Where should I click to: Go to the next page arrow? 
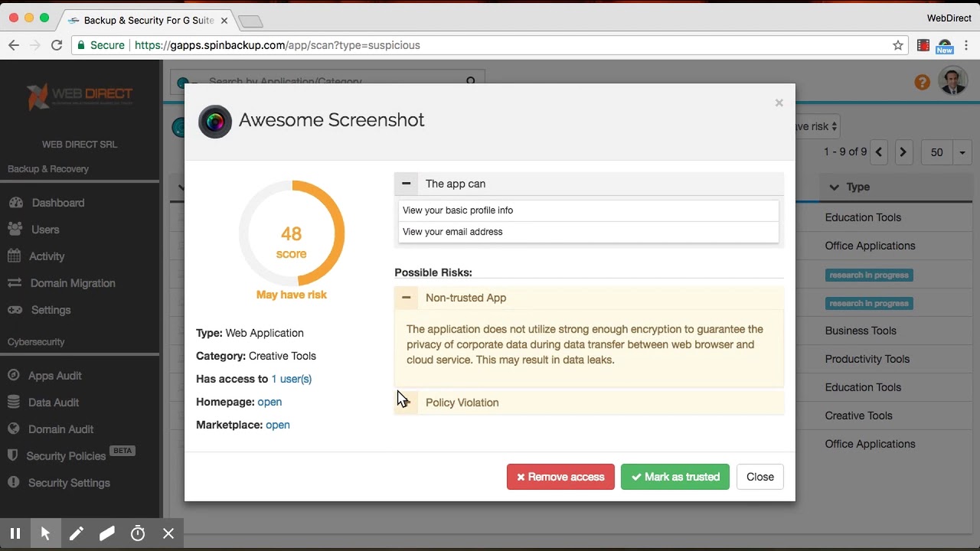[x=903, y=152]
